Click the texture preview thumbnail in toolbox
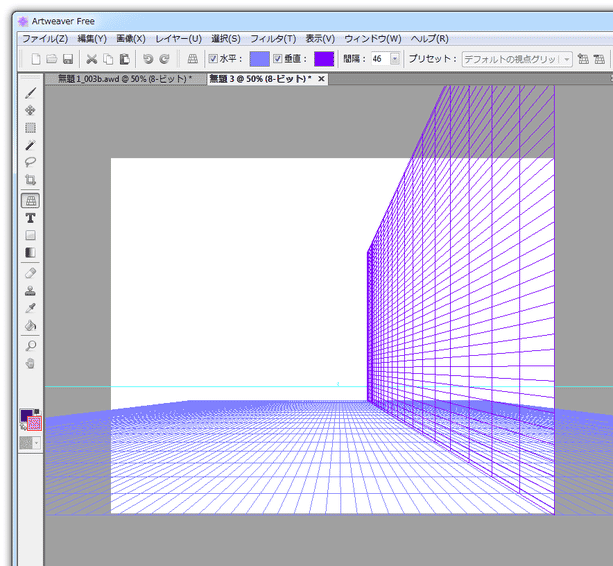Viewport: 613px width, 566px height. (x=26, y=443)
